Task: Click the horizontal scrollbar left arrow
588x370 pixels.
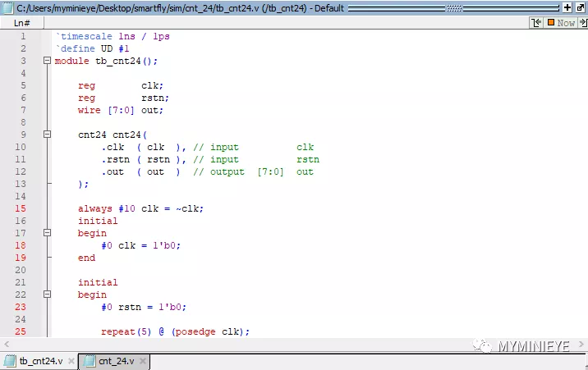Action: (x=7, y=345)
